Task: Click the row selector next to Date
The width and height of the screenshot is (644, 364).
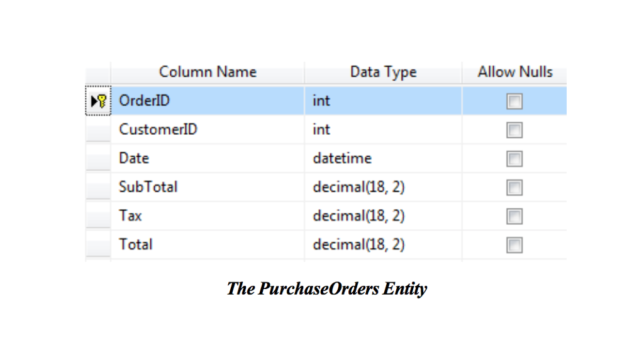Action: click(x=99, y=158)
